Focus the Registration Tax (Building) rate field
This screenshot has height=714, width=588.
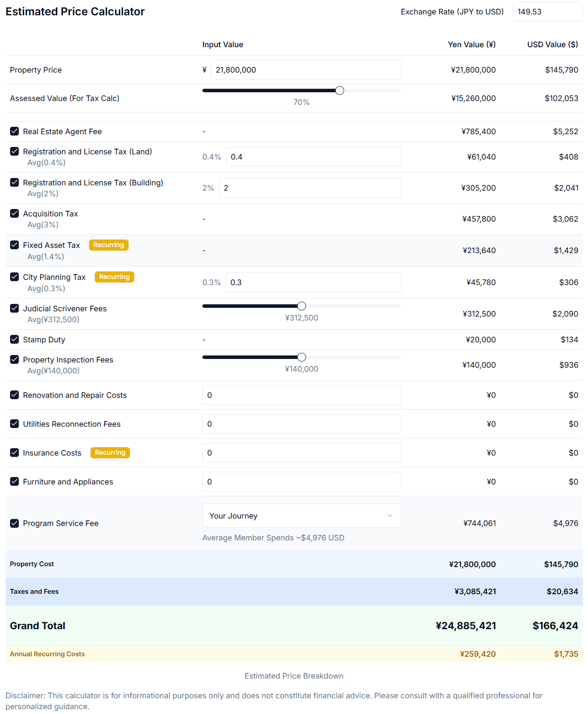[310, 188]
